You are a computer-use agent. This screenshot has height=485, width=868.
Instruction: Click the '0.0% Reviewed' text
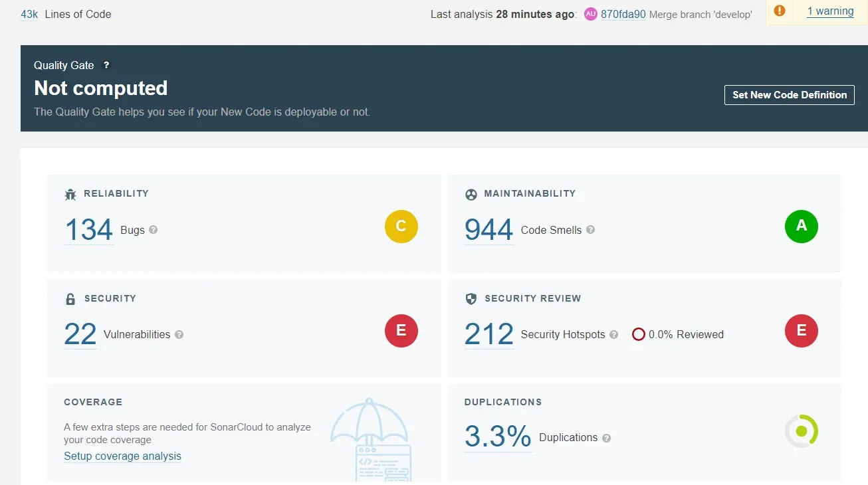(x=686, y=335)
